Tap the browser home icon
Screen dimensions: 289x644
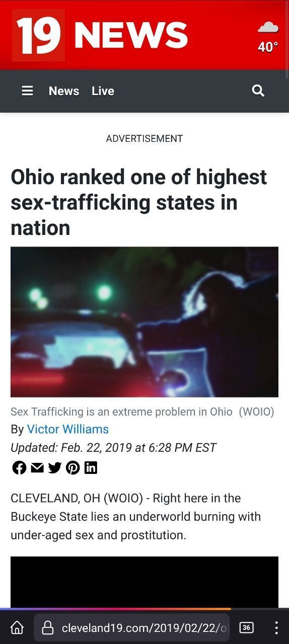[17, 627]
